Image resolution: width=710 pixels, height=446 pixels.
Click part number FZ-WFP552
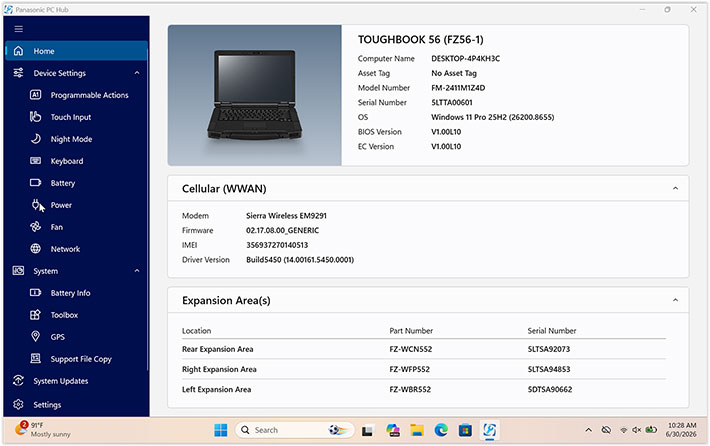[409, 369]
